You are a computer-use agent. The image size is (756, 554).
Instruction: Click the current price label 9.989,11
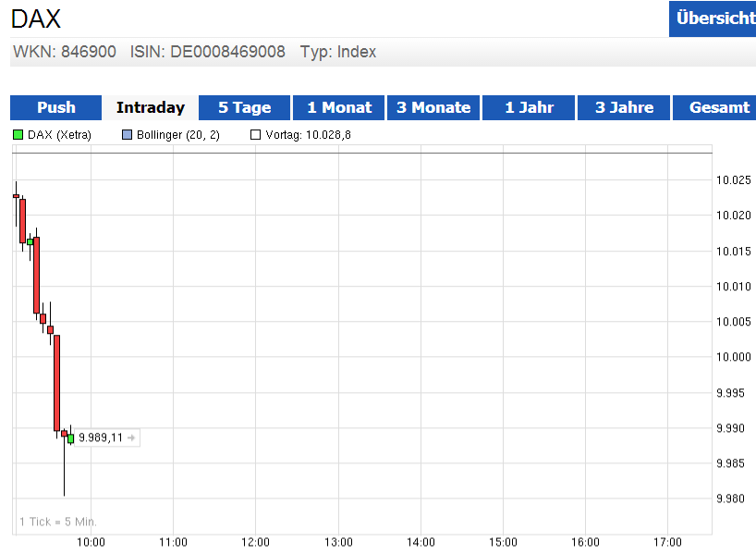pos(101,437)
